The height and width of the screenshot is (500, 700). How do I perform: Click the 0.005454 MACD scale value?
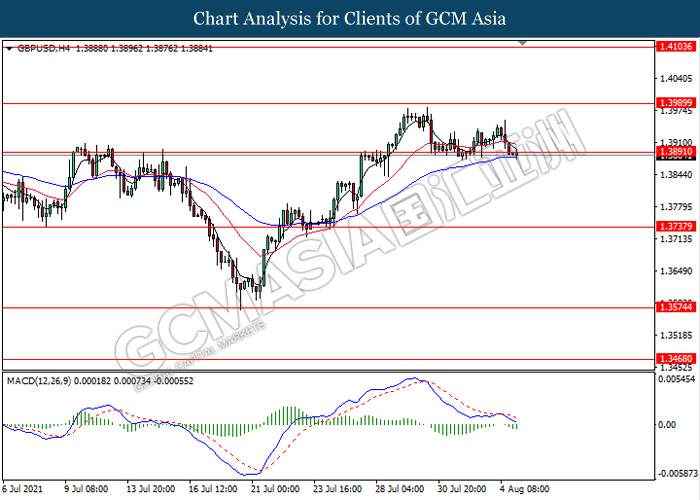[x=676, y=379]
